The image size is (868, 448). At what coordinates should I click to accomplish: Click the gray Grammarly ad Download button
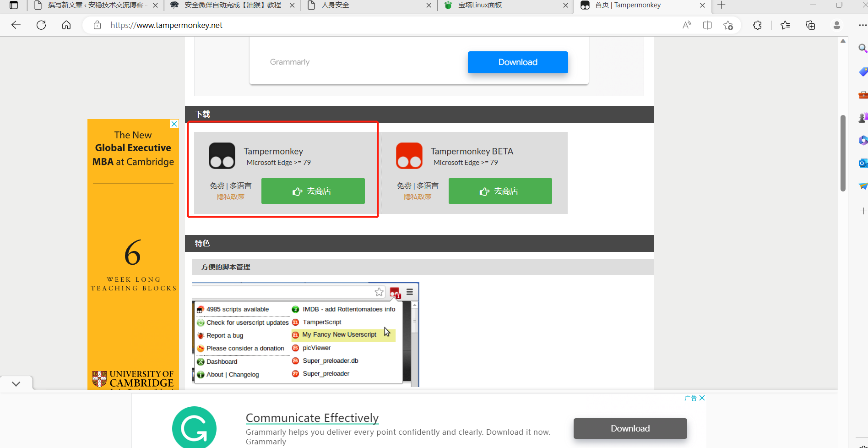point(630,428)
